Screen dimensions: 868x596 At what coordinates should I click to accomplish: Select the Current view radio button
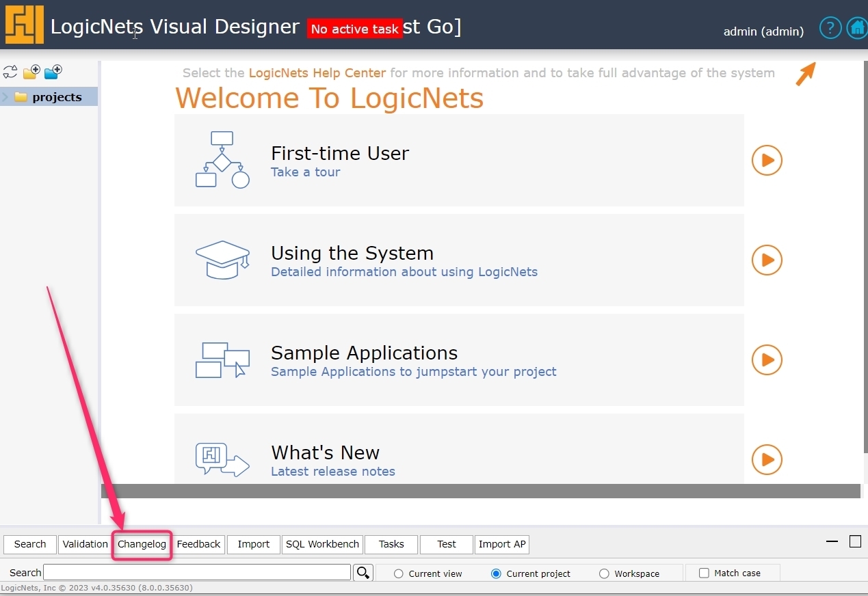tap(399, 574)
